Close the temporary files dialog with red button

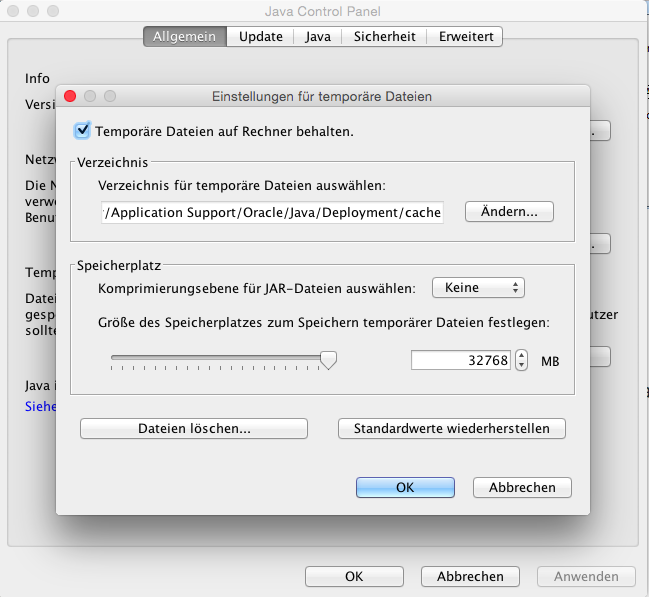70,97
